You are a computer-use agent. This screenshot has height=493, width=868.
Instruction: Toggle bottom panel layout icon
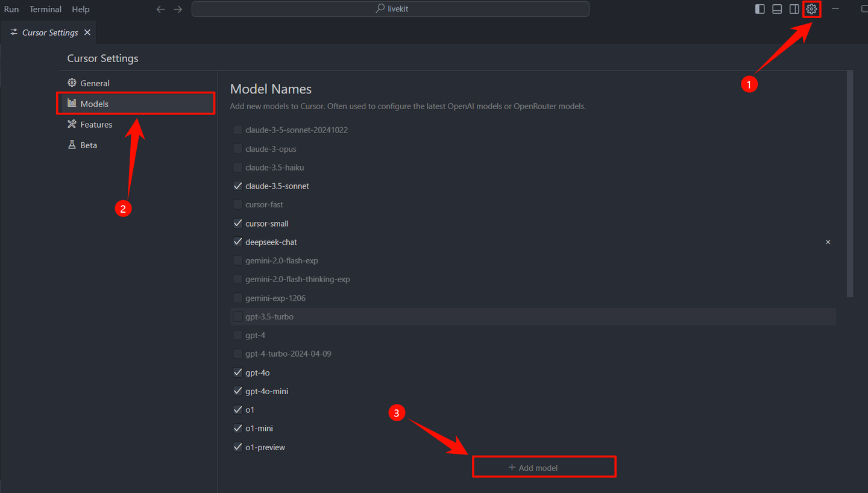coord(777,9)
